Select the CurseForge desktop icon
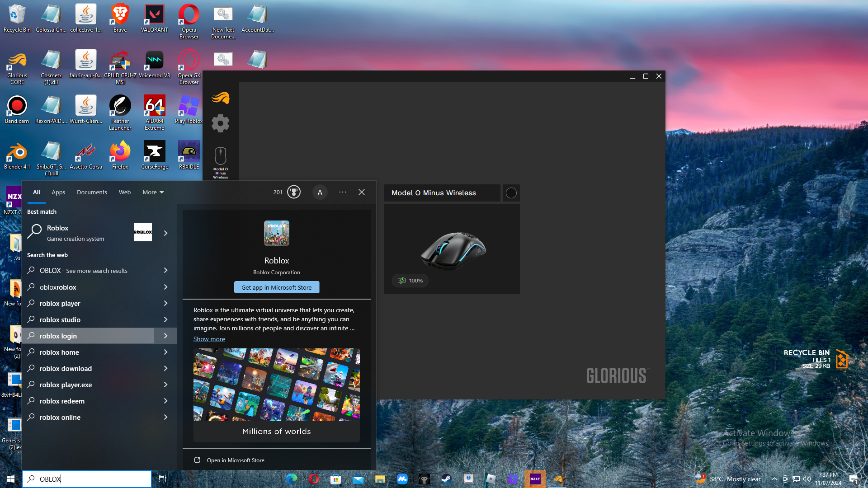 pos(154,155)
